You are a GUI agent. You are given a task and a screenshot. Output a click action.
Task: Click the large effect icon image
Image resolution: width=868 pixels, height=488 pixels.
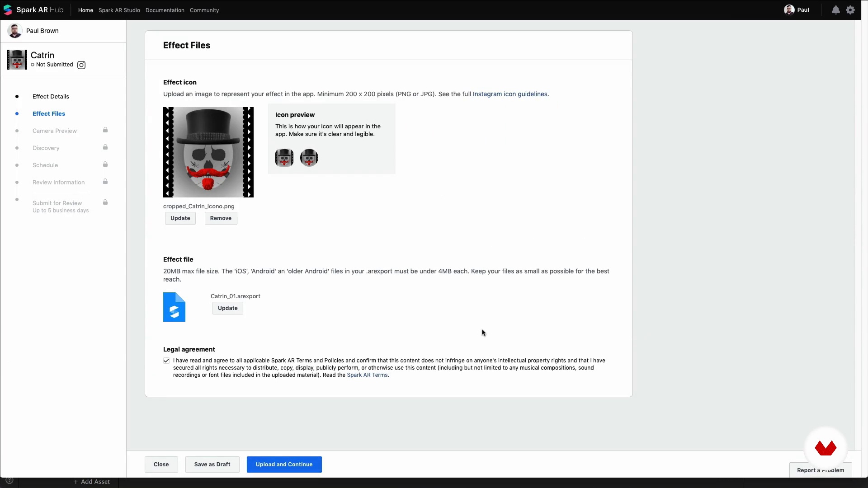[208, 152]
